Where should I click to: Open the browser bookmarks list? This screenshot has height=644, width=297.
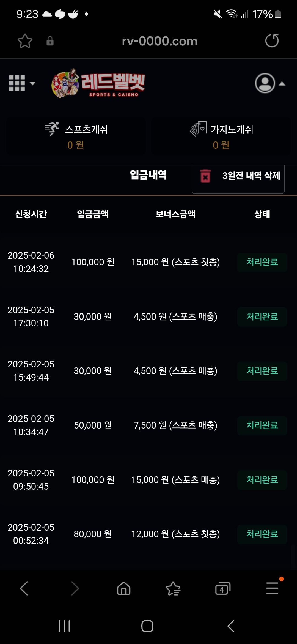pyautogui.click(x=173, y=588)
